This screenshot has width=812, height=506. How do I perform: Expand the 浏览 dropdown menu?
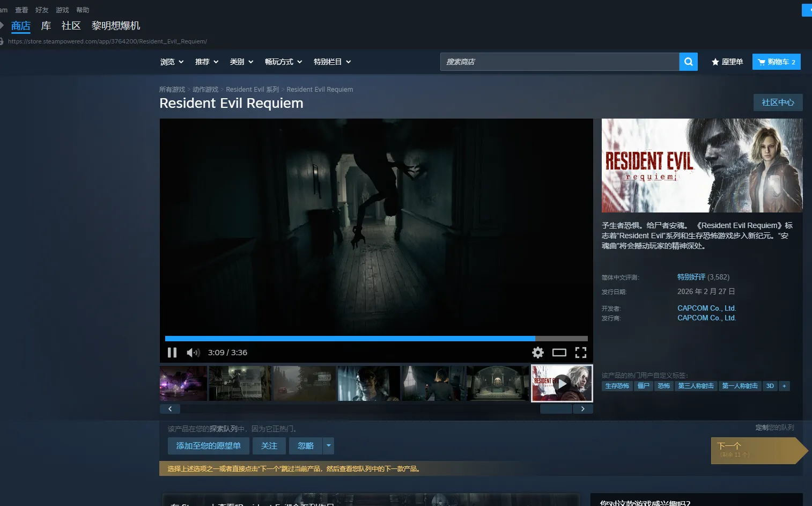pos(172,62)
